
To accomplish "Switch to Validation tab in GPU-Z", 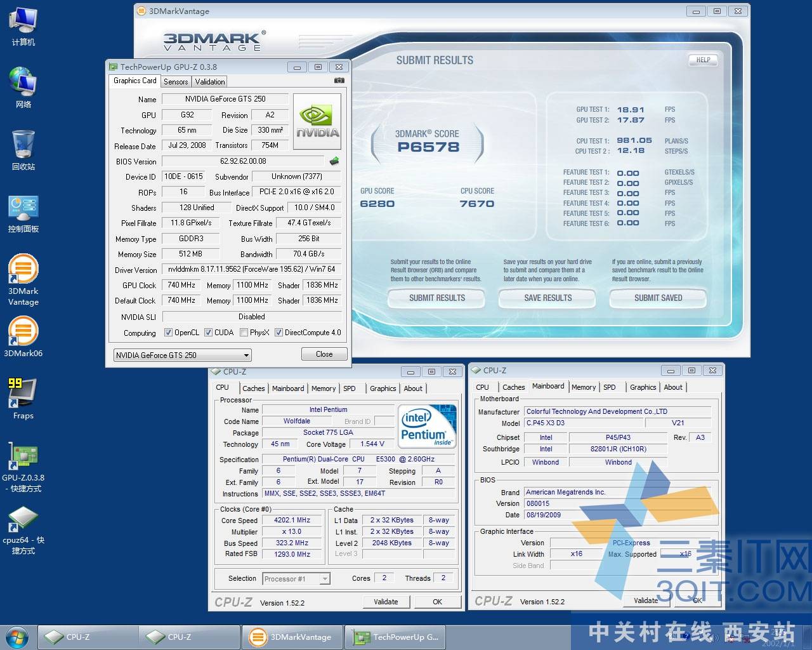I will point(210,81).
